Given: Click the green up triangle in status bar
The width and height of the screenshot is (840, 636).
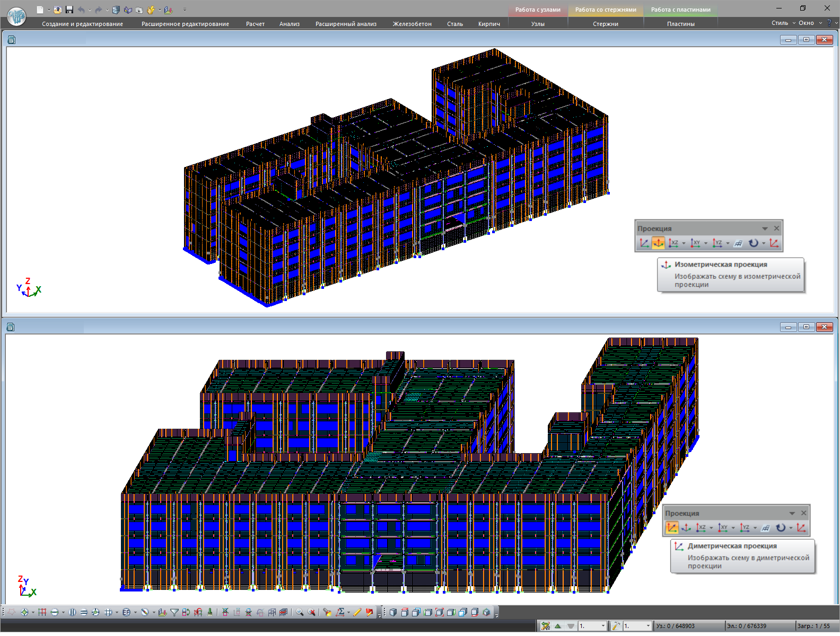Looking at the screenshot, I should 558,626.
